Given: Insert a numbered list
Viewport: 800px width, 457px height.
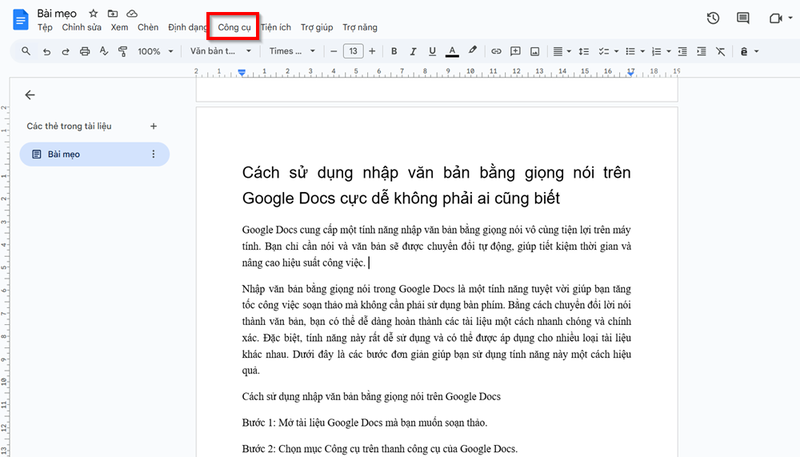Looking at the screenshot, I should pyautogui.click(x=657, y=51).
